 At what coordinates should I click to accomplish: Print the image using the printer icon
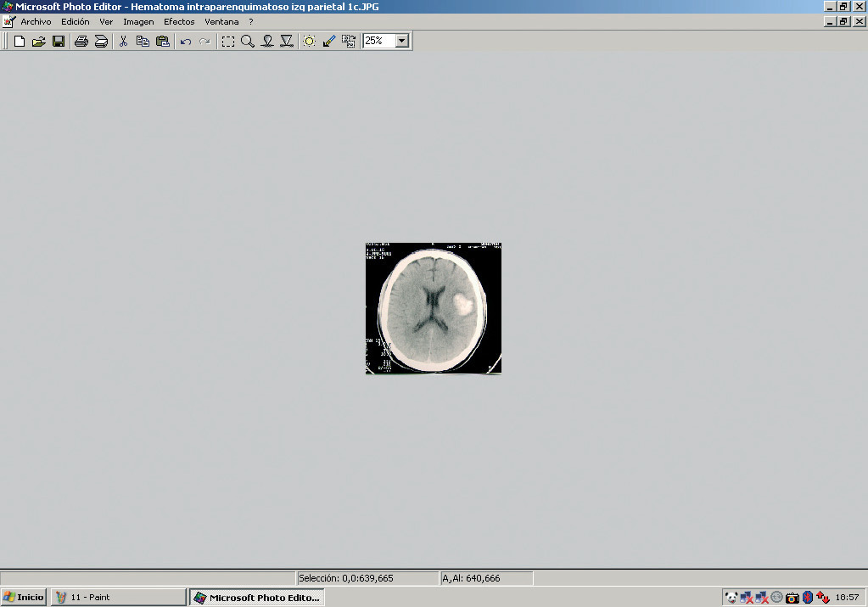(x=81, y=41)
